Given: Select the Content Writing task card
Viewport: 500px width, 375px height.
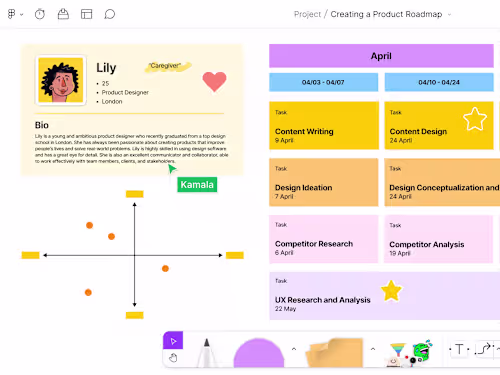Looking at the screenshot, I should [x=324, y=125].
